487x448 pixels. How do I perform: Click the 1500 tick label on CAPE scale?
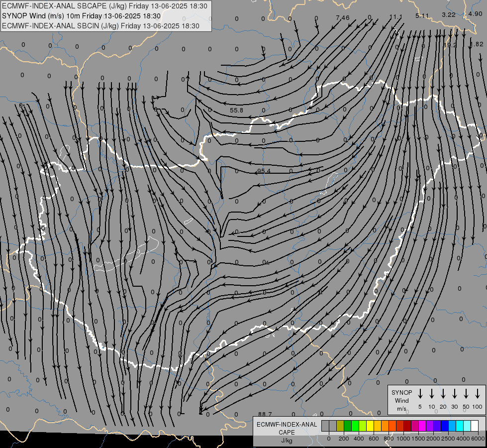point(418,439)
